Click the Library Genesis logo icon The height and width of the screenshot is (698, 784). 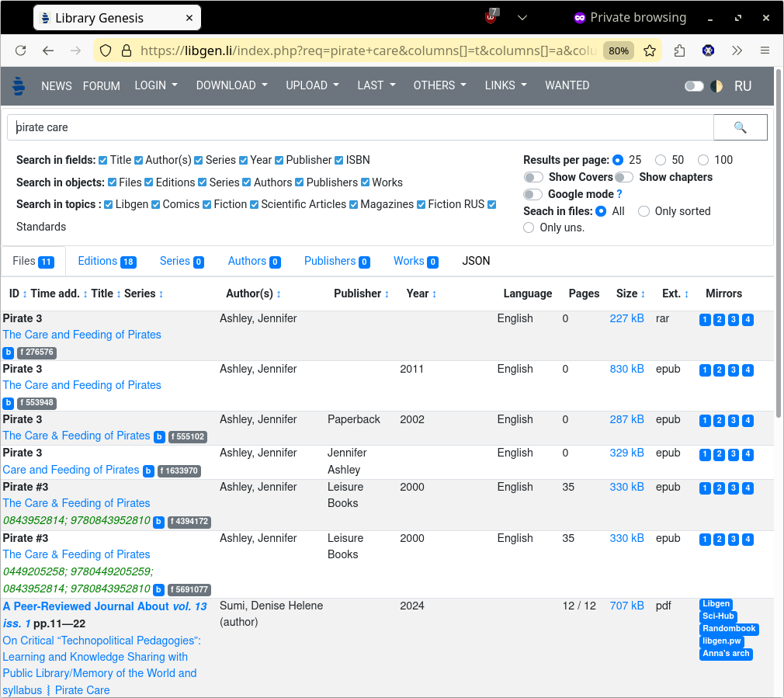tap(19, 85)
